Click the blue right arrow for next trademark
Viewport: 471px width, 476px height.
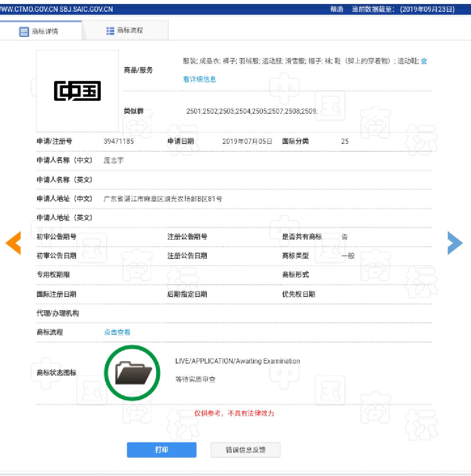[455, 243]
